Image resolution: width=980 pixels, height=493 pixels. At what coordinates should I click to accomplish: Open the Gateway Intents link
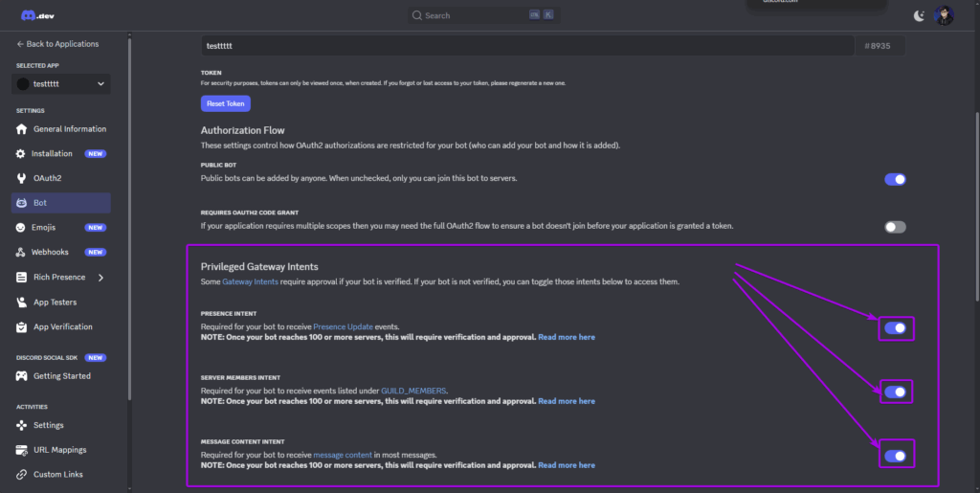pos(250,282)
